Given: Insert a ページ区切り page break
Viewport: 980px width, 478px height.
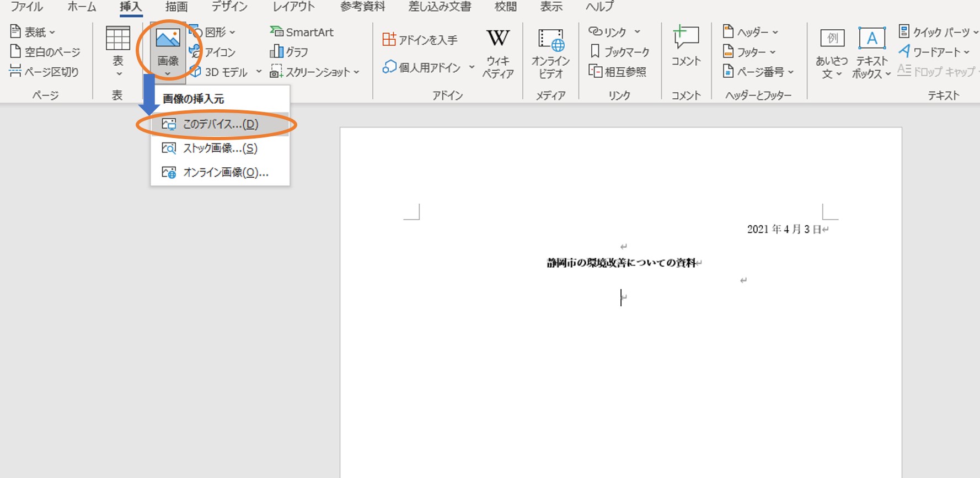Looking at the screenshot, I should coord(44,72).
